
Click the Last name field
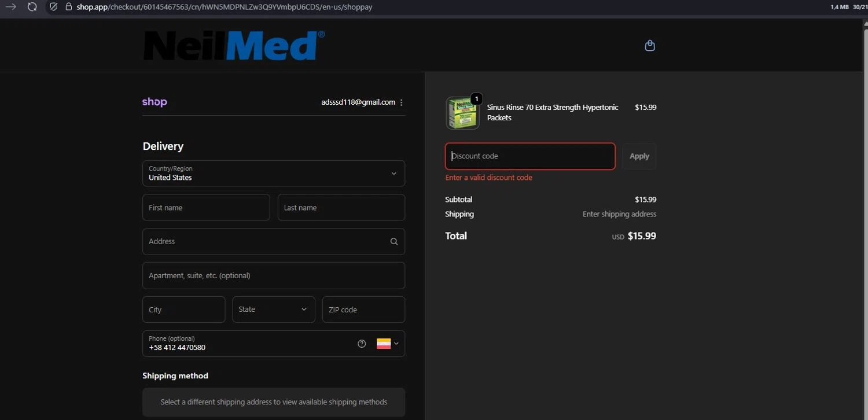[341, 208]
